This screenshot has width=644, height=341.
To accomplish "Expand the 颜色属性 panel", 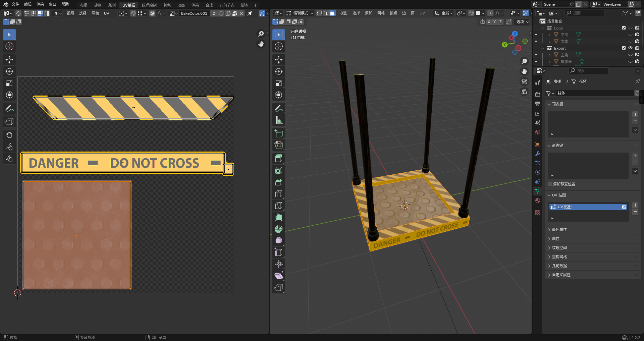I will click(549, 230).
